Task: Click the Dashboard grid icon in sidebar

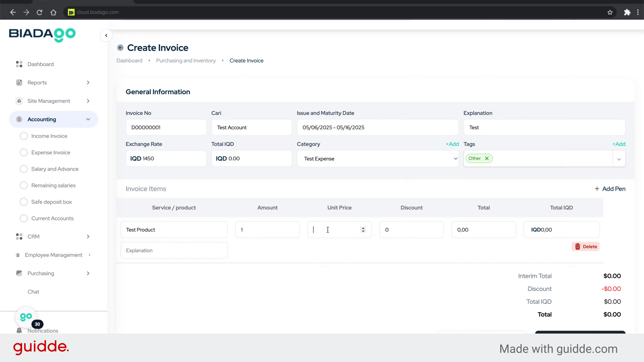Action: pos(19,64)
